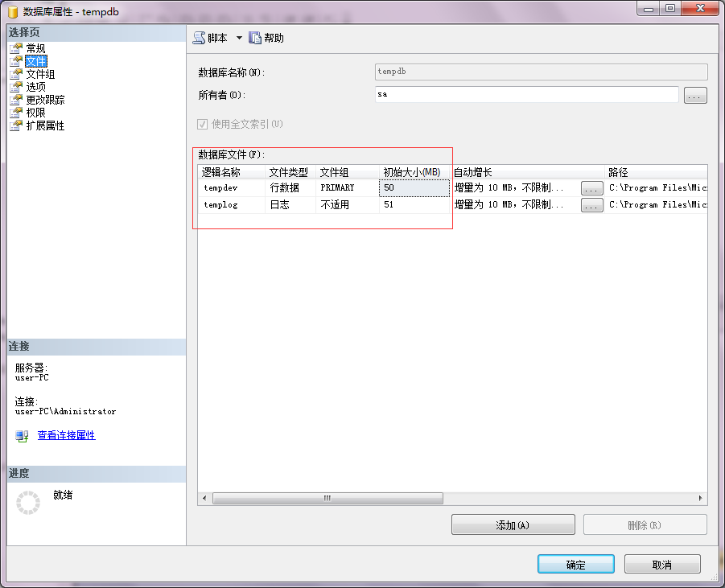
Task: Open the 脚本 dropdown arrow
Action: click(239, 38)
